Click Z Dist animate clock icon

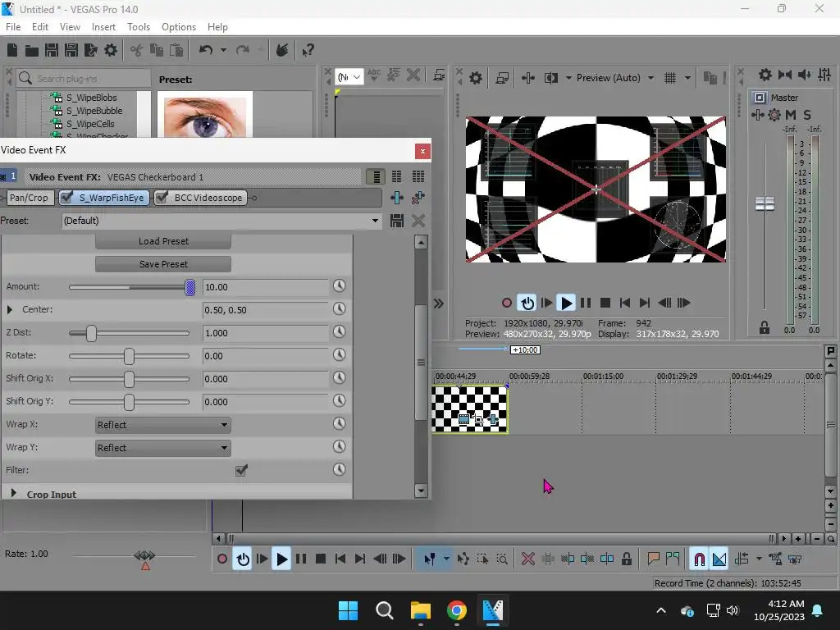(339, 332)
